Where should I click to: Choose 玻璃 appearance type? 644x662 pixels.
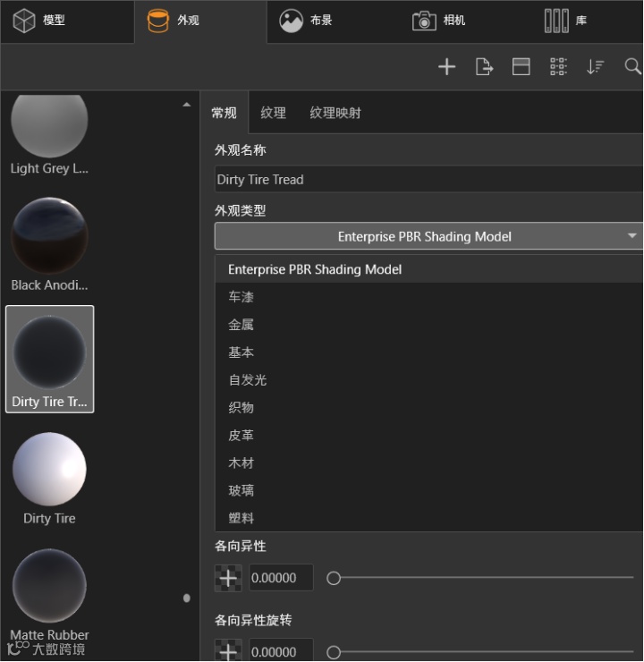tap(428, 490)
